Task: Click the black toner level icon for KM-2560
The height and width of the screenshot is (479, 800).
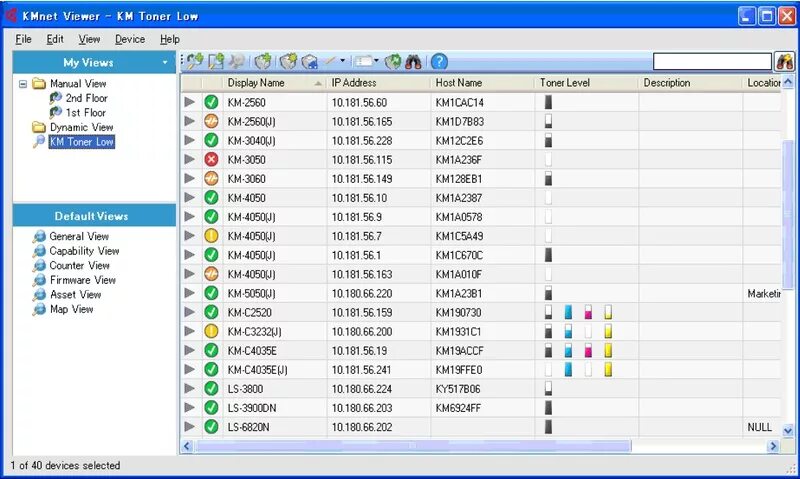Action: [x=548, y=102]
